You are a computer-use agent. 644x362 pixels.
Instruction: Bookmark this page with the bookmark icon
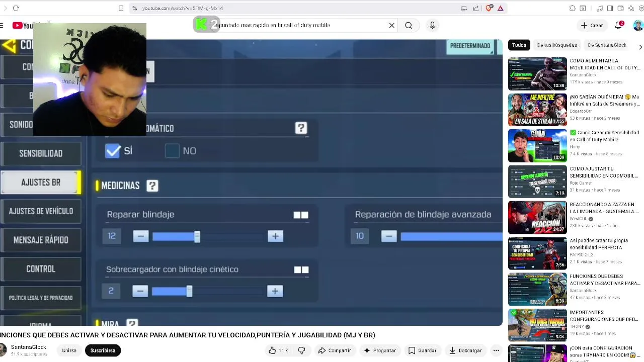(x=121, y=8)
